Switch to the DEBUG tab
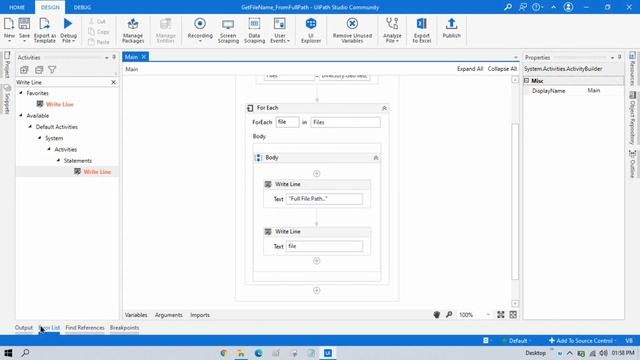 (x=82, y=7)
